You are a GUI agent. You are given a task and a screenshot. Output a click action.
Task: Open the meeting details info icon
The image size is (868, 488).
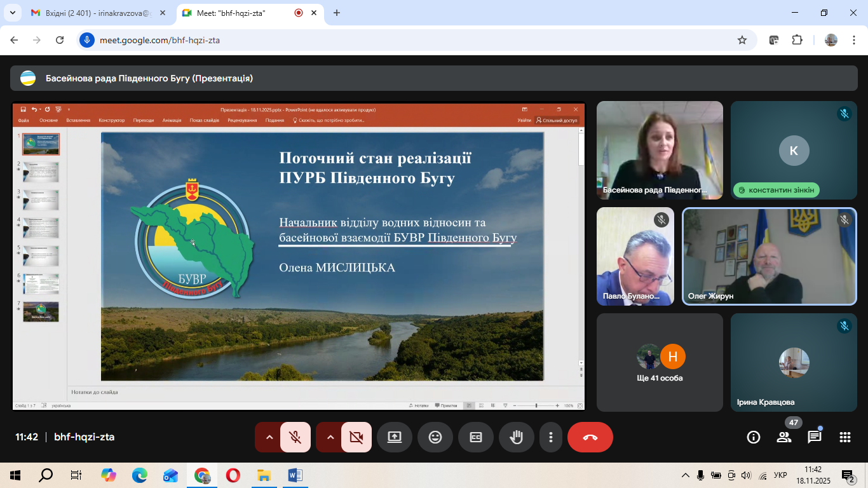(x=754, y=437)
